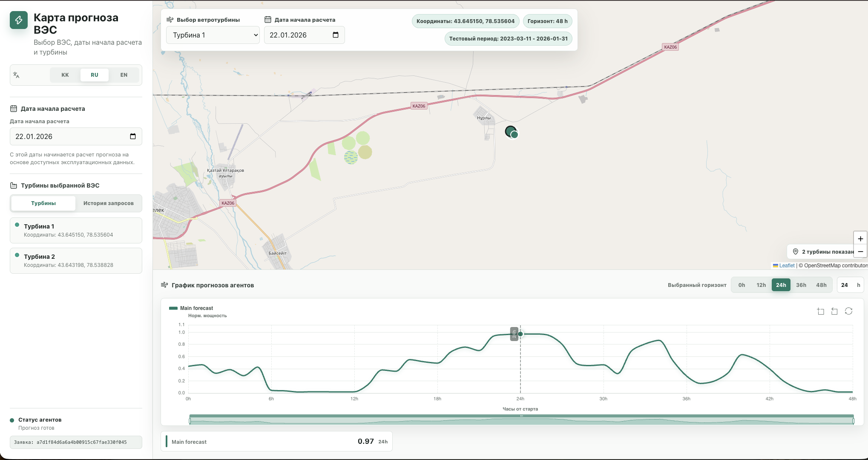868x460 pixels.
Task: Switch language to RU
Action: 95,75
